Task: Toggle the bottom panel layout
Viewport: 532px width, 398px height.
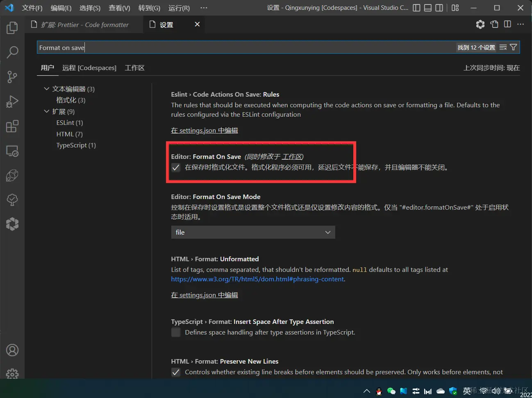Action: [x=428, y=8]
